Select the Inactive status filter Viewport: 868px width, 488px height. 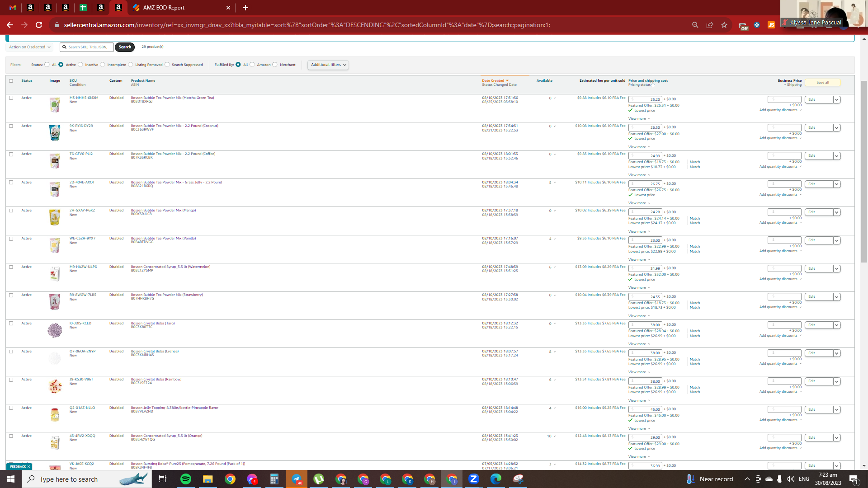80,65
